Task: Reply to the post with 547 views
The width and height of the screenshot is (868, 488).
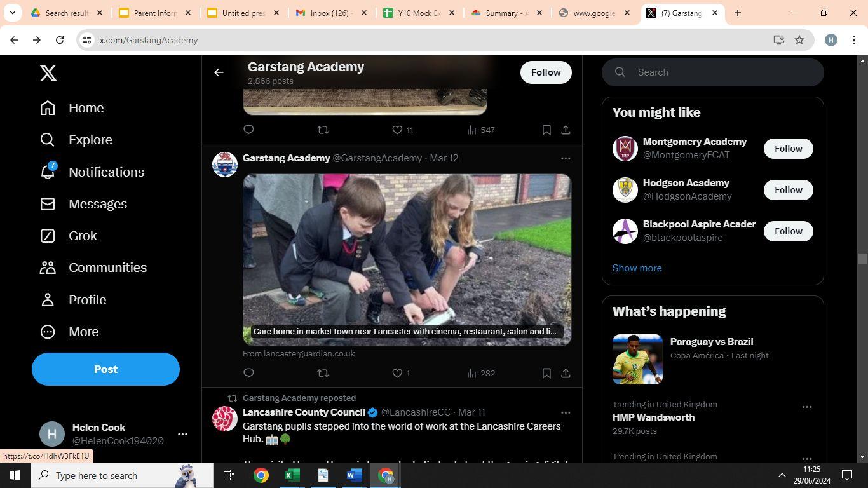Action: (248, 130)
